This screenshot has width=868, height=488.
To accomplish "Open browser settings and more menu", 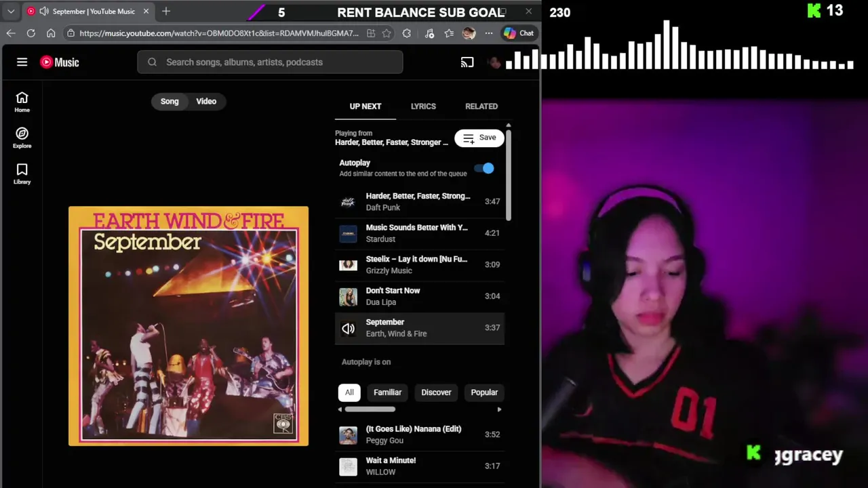I will 489,33.
